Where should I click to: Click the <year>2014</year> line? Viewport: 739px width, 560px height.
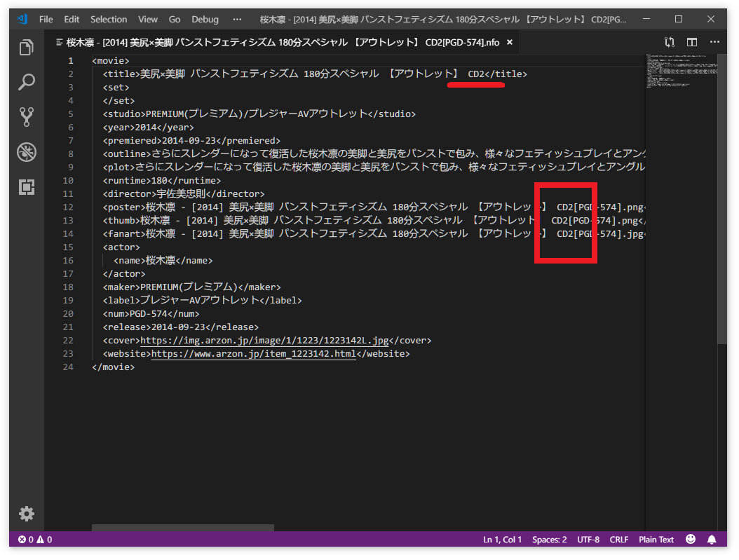tap(149, 127)
